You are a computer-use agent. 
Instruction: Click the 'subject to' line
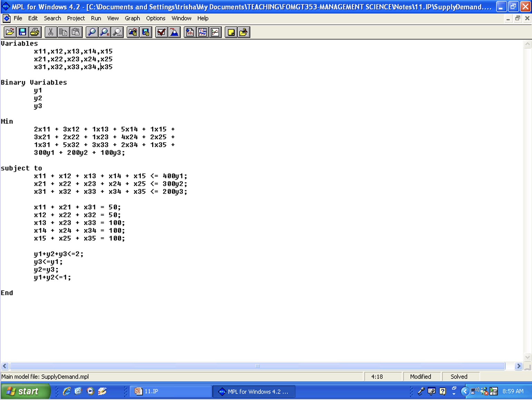pos(21,168)
